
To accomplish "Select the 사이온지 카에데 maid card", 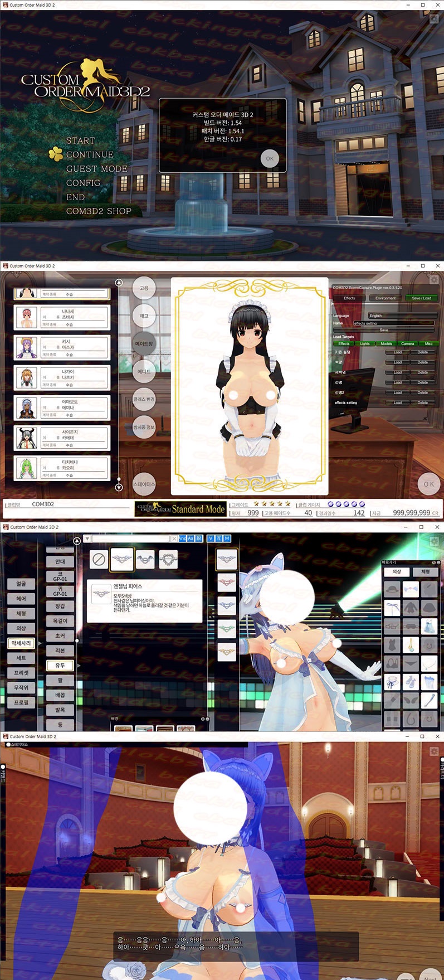I will coord(62,438).
